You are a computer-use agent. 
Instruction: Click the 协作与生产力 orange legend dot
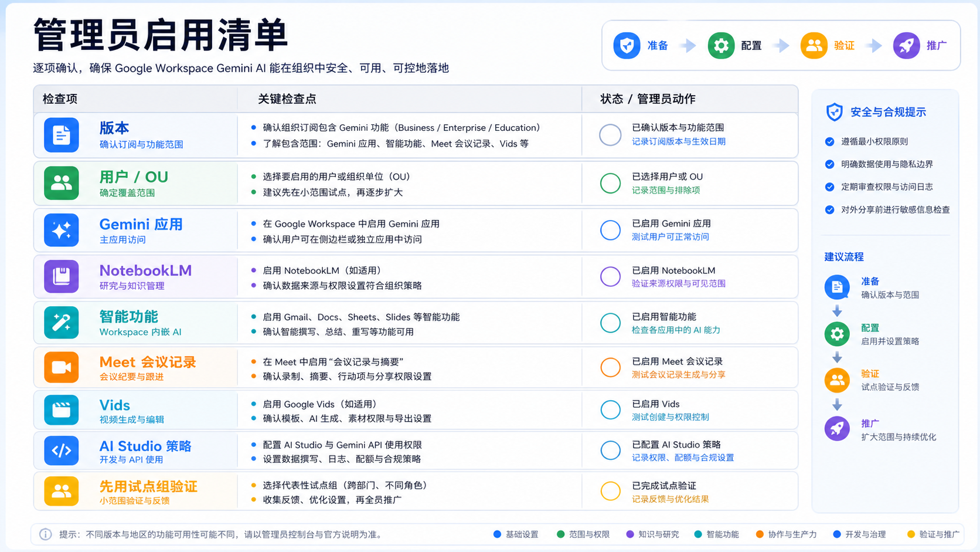pyautogui.click(x=760, y=534)
